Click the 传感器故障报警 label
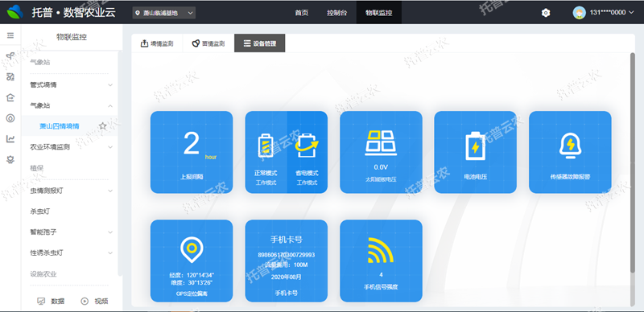Image resolution: width=644 pixels, height=312 pixels. tap(570, 178)
